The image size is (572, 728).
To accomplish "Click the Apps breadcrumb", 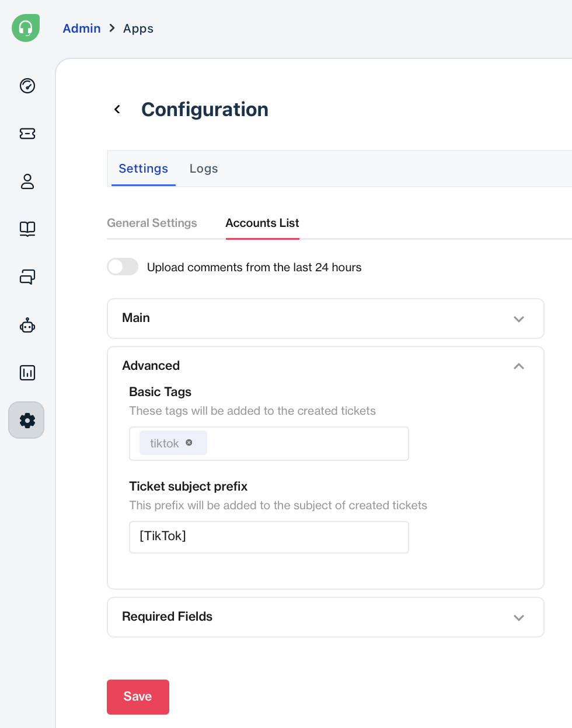I will 138,28.
